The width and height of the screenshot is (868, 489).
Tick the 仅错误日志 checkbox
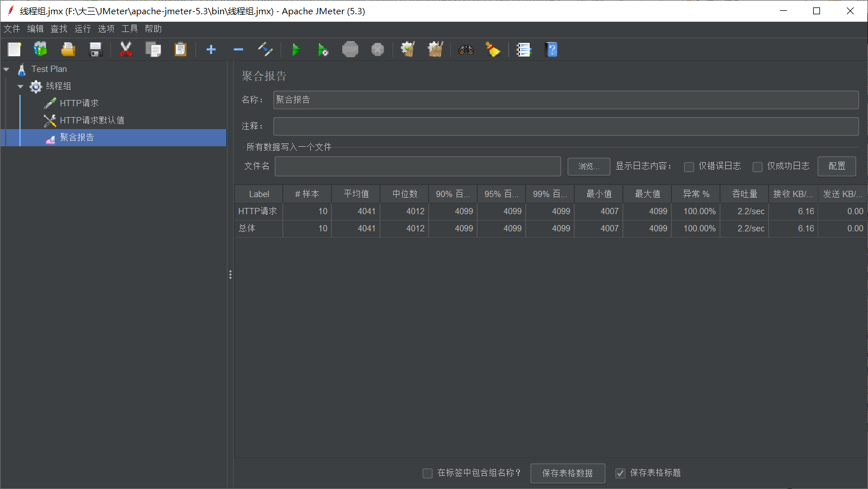tap(689, 167)
